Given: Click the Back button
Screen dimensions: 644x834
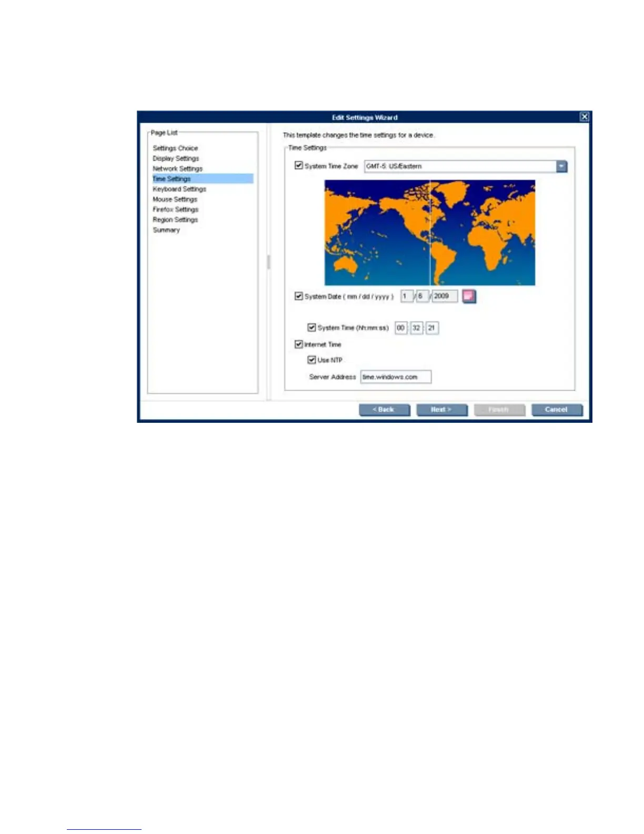Looking at the screenshot, I should (384, 410).
